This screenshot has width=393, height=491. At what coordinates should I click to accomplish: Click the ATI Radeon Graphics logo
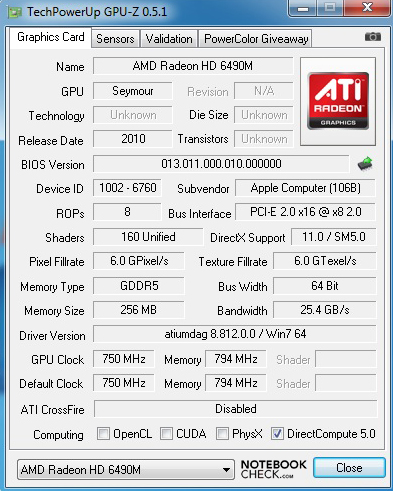pos(338,101)
